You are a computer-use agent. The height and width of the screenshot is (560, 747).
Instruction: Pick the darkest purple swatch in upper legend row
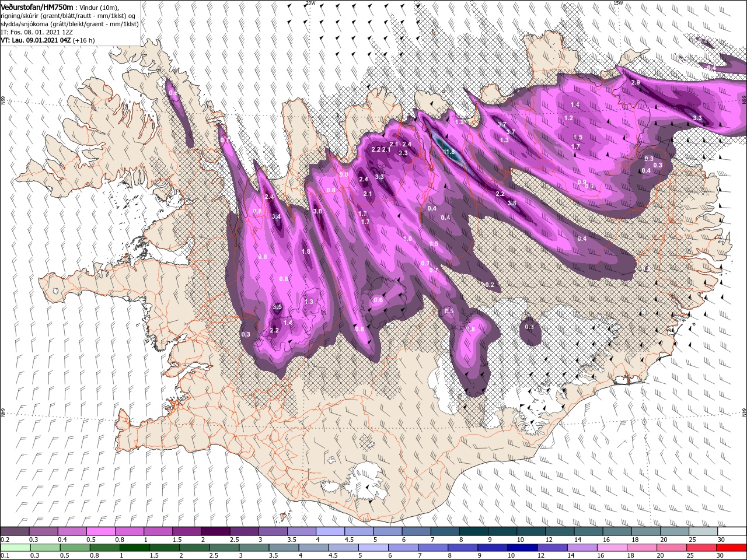coord(215,531)
